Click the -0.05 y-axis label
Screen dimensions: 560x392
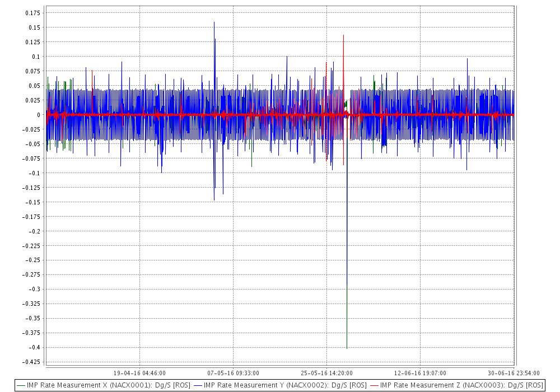pyautogui.click(x=33, y=144)
